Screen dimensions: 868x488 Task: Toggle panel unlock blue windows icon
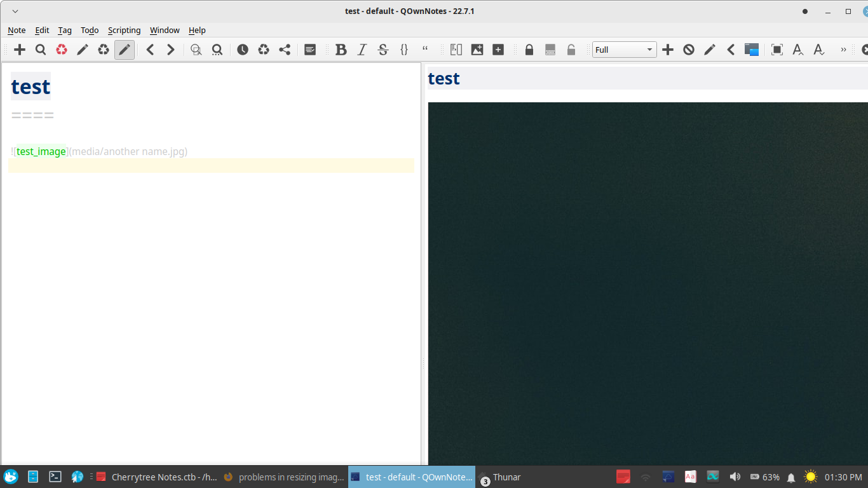tap(752, 50)
